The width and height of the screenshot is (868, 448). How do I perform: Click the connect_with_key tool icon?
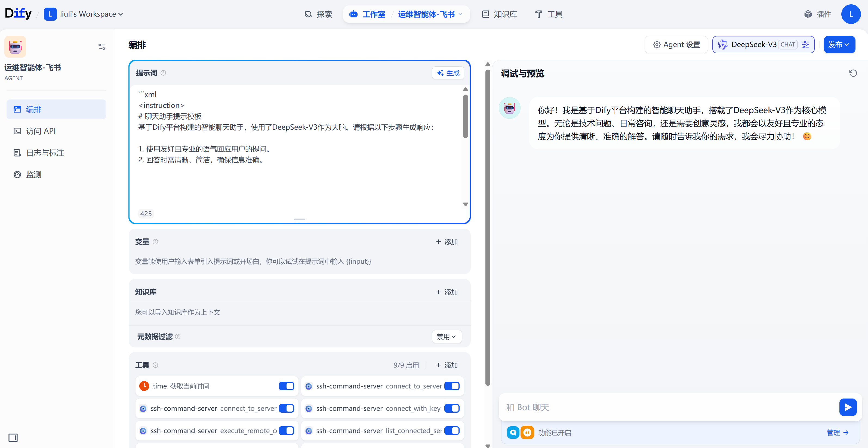[x=309, y=408]
